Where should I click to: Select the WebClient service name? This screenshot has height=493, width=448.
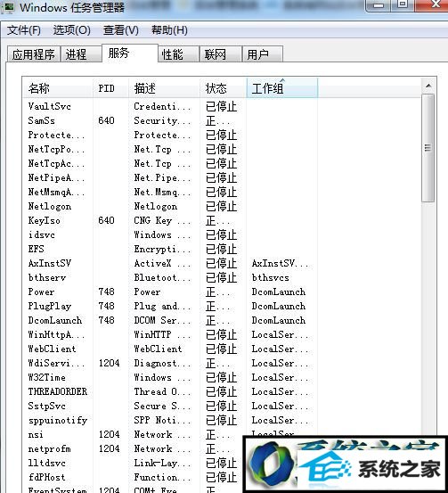tap(52, 349)
